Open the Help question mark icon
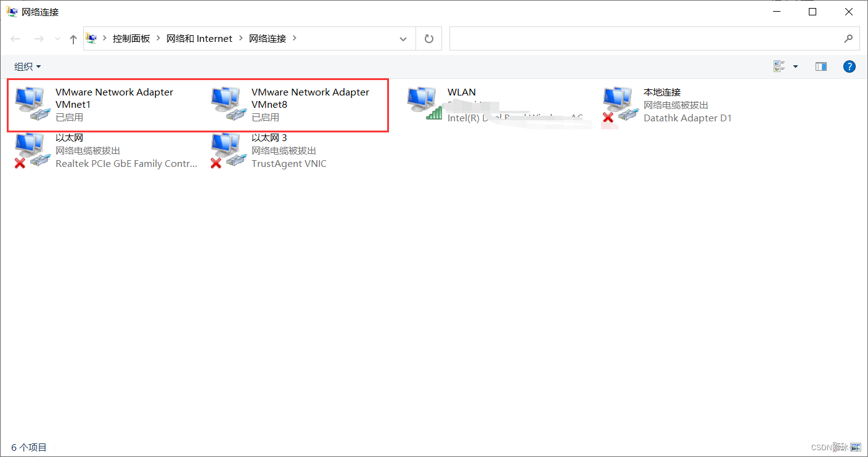The height and width of the screenshot is (457, 868). [x=849, y=67]
